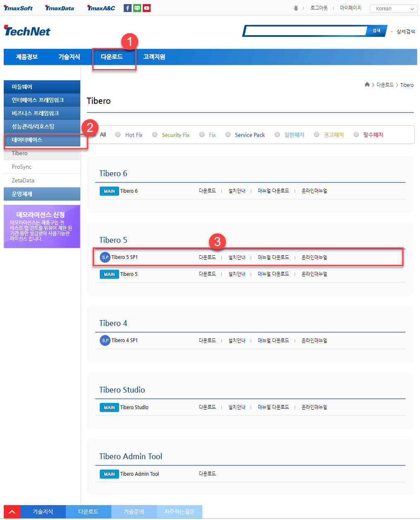420x520 pixels.
Task: Click the TmaxSoft logo link
Action: coord(18,8)
